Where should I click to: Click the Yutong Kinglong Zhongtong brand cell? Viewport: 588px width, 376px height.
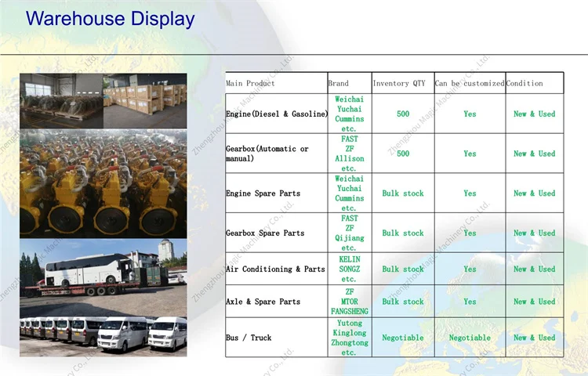[349, 338]
